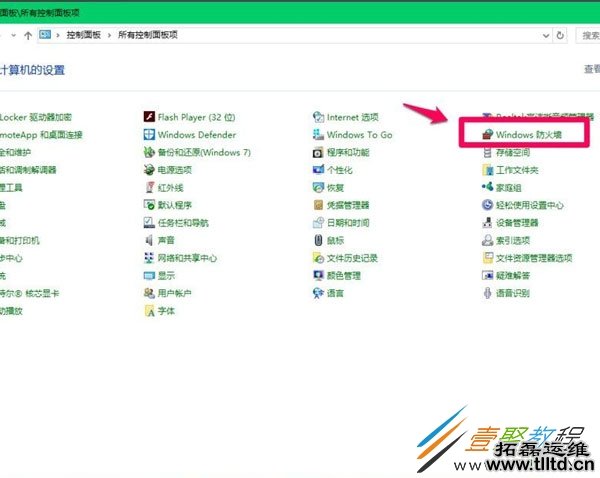Open the address bar history dropdown
Image resolution: width=600 pixels, height=478 pixels.
point(546,36)
